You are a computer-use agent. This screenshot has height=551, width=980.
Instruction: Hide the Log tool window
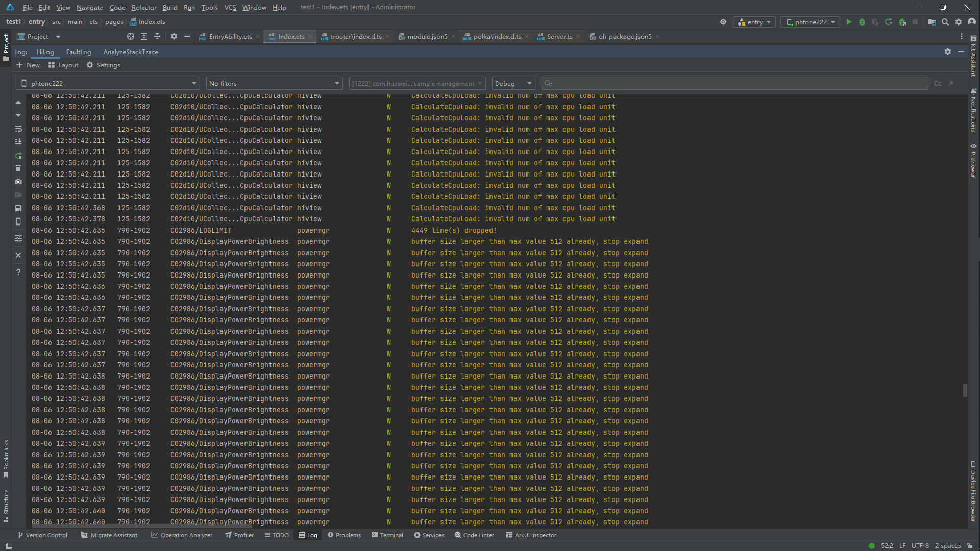pos(961,52)
